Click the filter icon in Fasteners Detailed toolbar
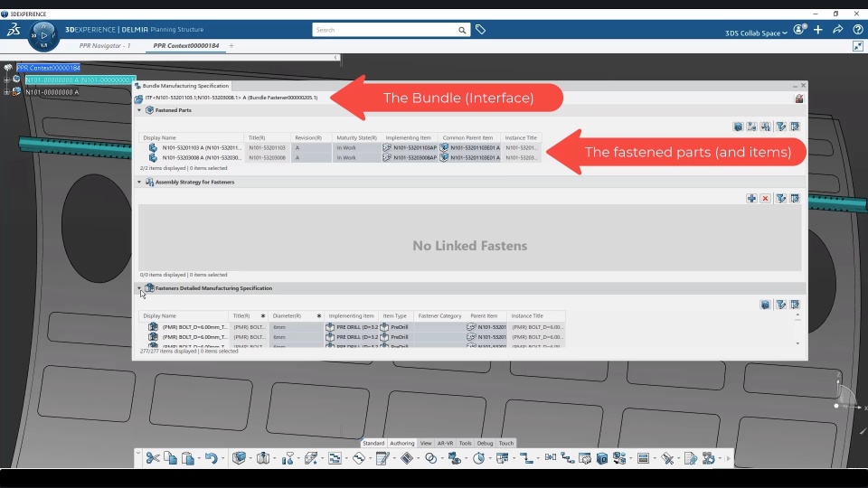 point(780,305)
